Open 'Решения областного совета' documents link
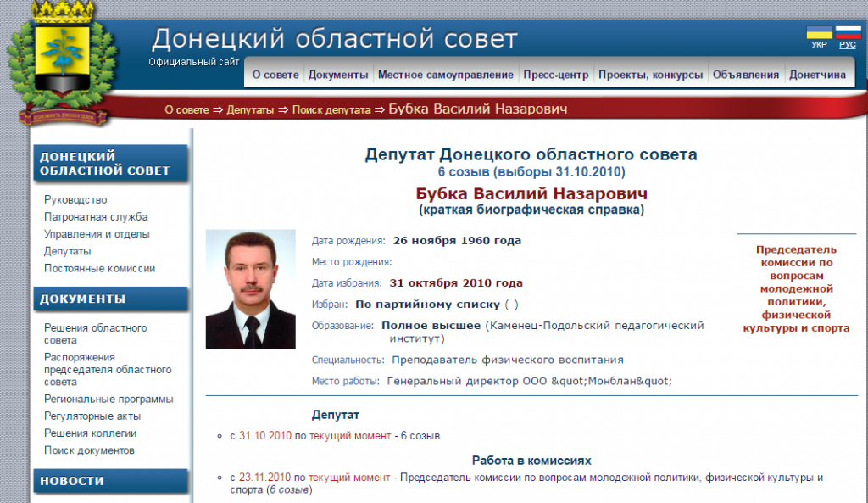 click(x=95, y=334)
